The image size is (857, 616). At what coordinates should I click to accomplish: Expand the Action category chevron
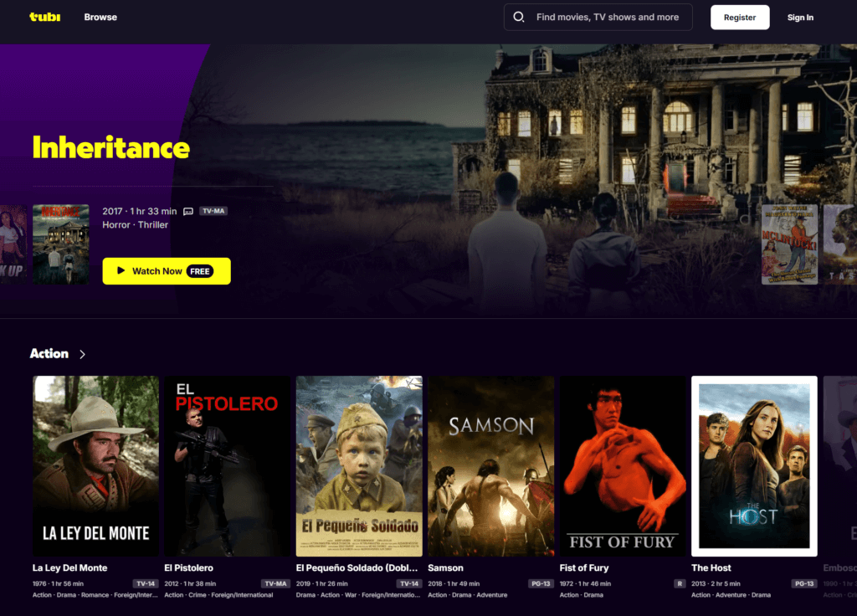click(x=82, y=354)
